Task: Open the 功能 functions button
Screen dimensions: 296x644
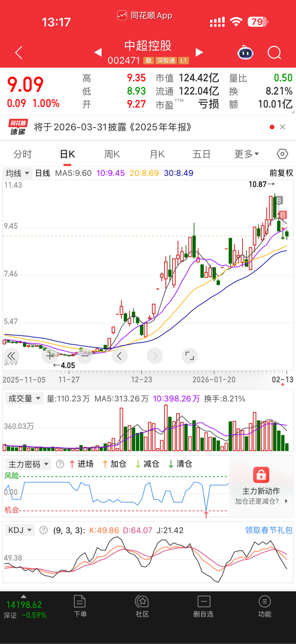Action: 264,606
